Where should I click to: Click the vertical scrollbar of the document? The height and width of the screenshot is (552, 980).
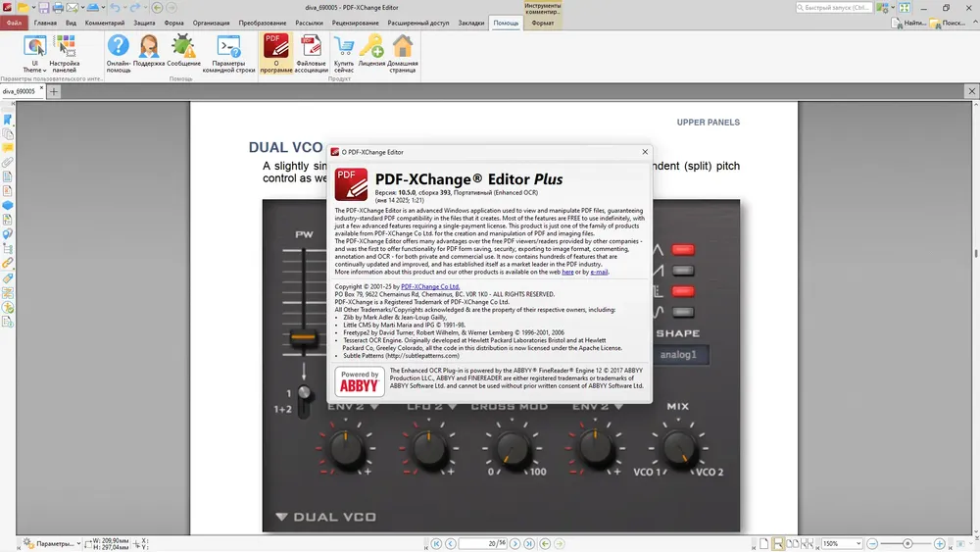[975, 319]
